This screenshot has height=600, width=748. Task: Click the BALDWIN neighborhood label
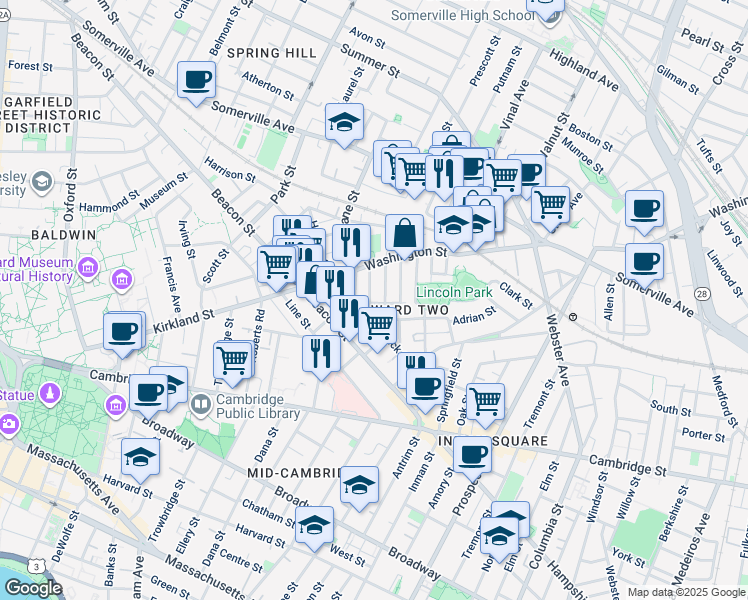point(64,235)
